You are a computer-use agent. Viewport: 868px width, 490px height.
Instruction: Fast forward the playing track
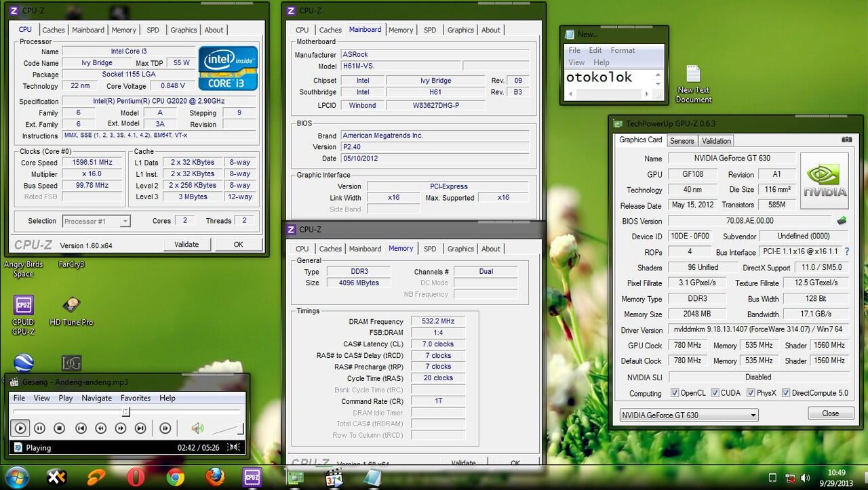point(121,428)
